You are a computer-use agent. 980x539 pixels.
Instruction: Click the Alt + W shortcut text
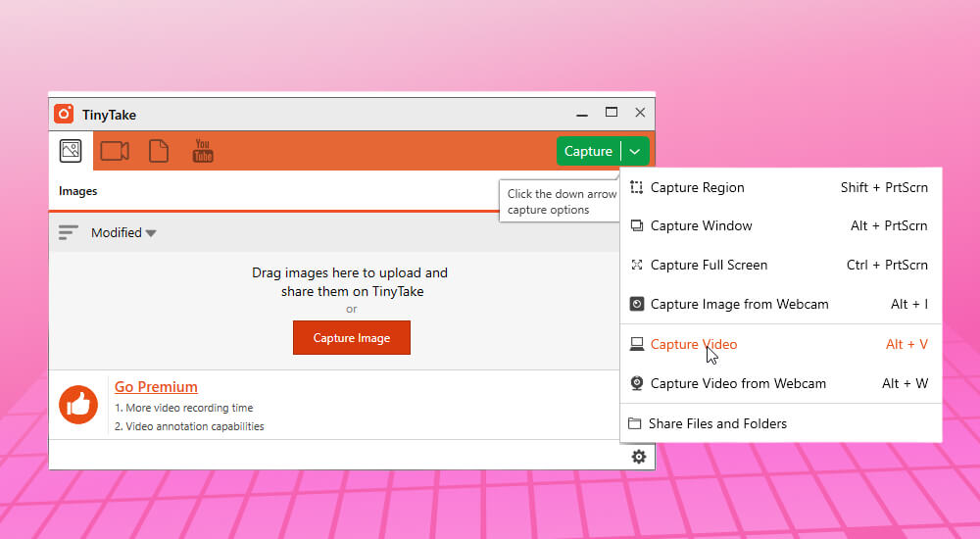[905, 383]
